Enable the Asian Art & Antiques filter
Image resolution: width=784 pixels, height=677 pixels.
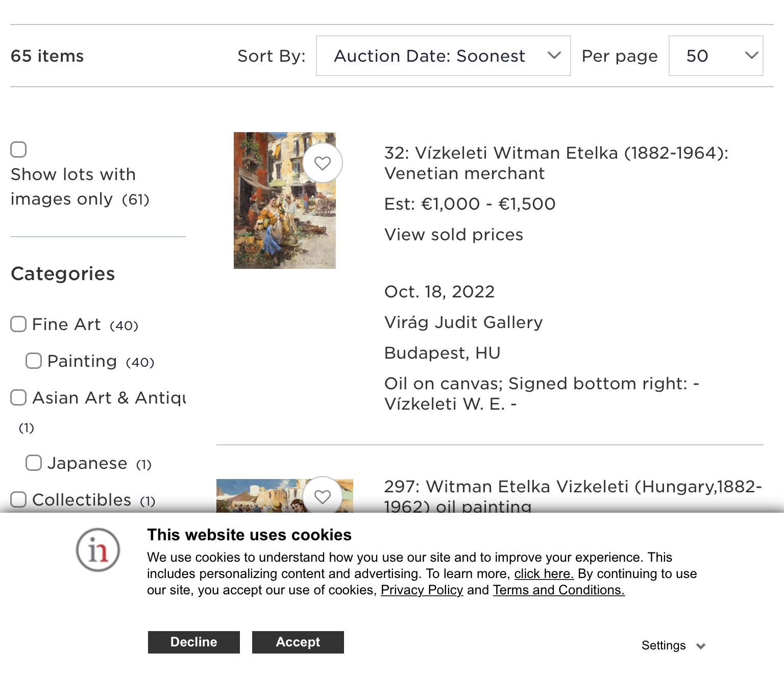point(19,397)
